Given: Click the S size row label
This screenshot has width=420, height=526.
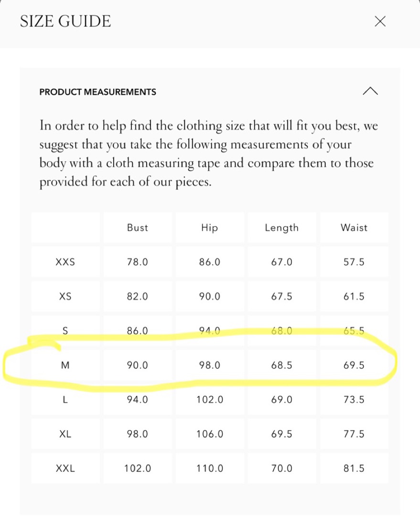Looking at the screenshot, I should pos(65,331).
